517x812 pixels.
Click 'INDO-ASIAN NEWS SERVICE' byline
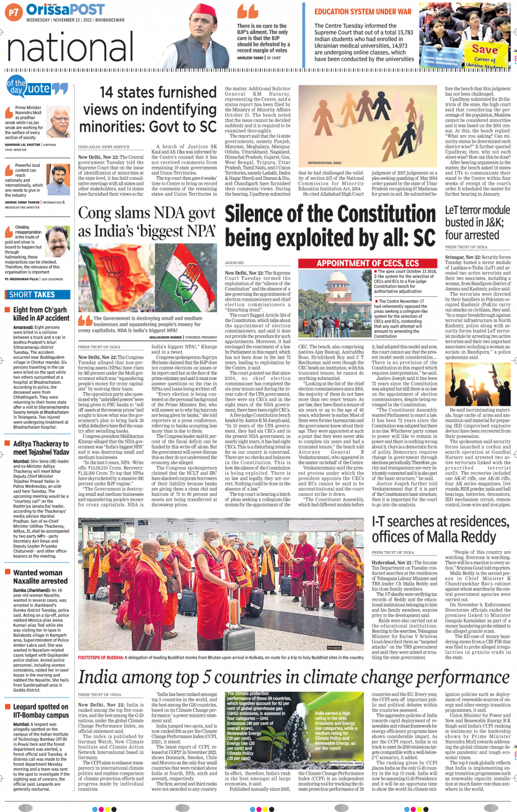coord(104,147)
